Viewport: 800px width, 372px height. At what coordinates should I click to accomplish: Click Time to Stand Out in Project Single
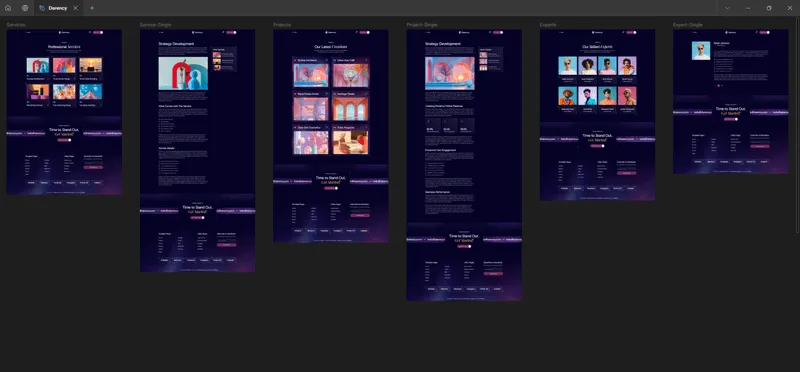pos(464,236)
